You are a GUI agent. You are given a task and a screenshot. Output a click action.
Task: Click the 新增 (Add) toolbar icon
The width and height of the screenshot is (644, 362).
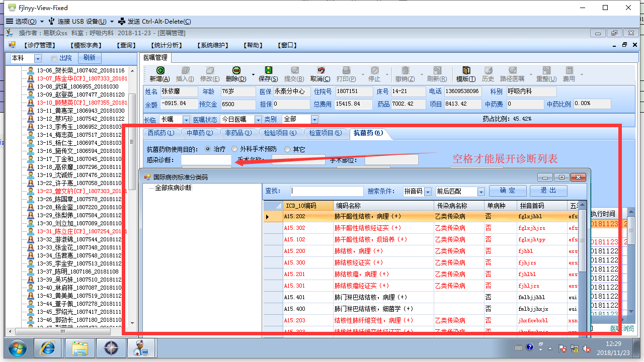(x=160, y=70)
